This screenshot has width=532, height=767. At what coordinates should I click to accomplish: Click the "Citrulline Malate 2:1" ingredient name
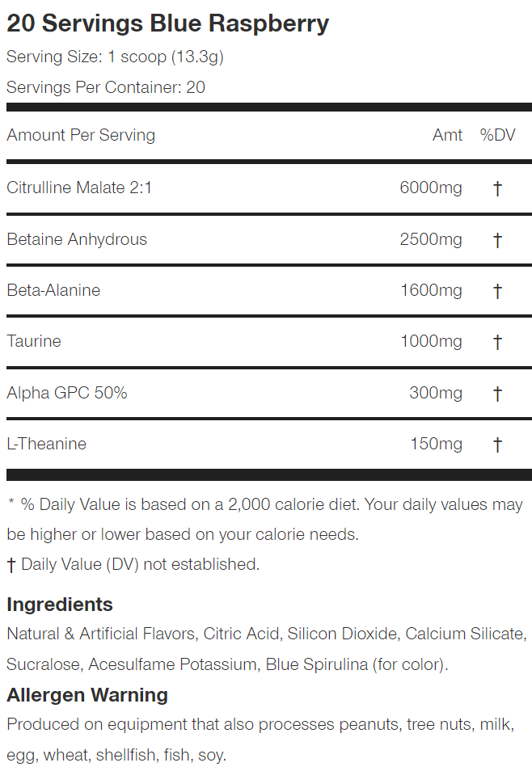[x=79, y=188]
